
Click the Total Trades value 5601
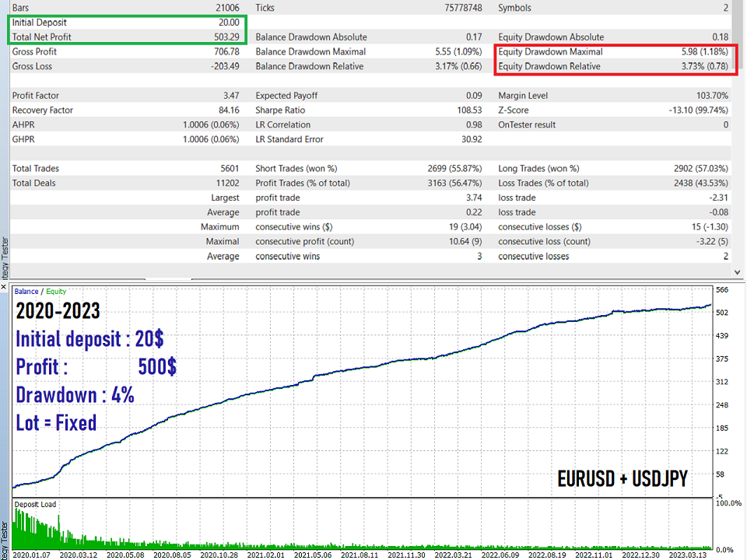[230, 169]
